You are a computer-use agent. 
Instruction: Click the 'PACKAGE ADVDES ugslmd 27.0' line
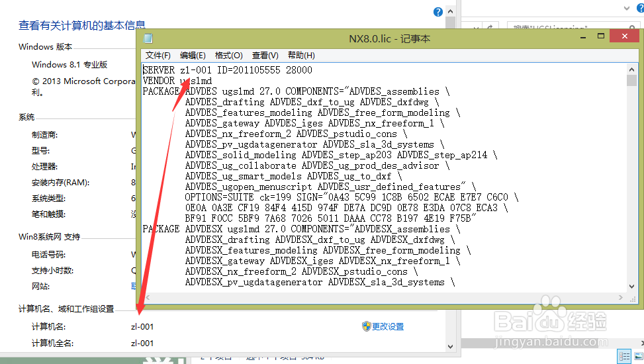296,91
